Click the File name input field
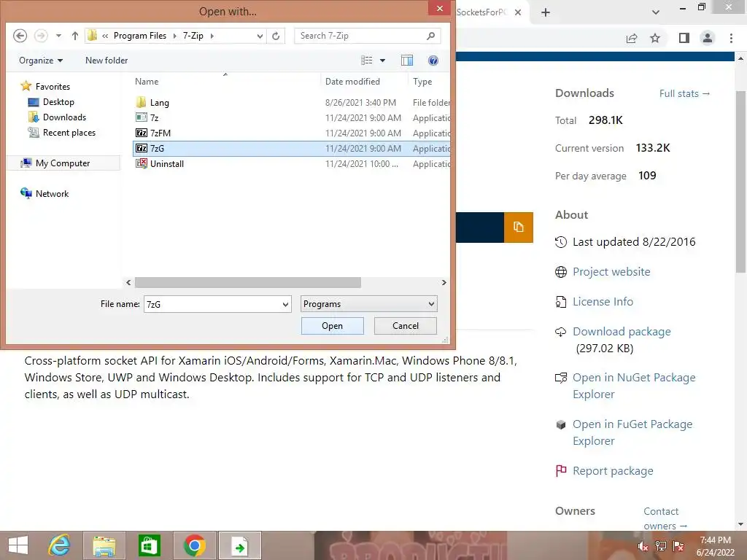The image size is (747, 560). [x=212, y=304]
